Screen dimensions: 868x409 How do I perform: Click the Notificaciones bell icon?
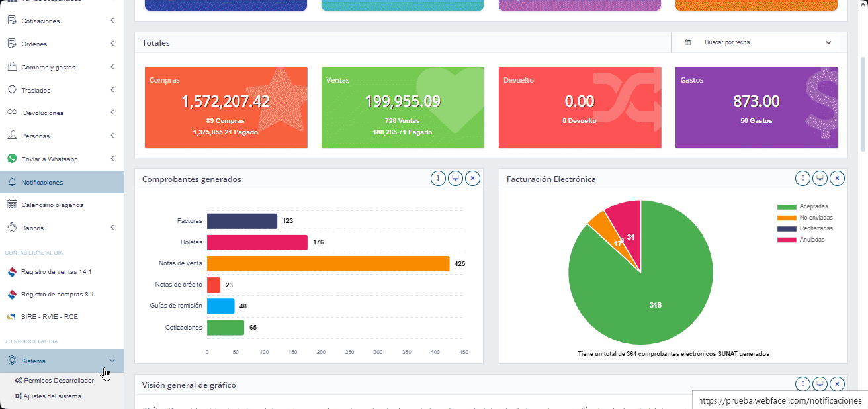click(11, 182)
